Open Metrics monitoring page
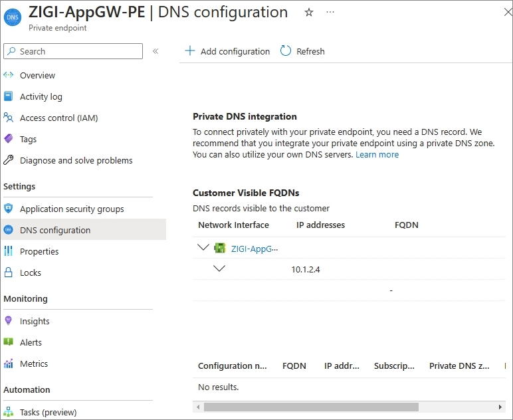The image size is (513, 420). click(x=34, y=364)
